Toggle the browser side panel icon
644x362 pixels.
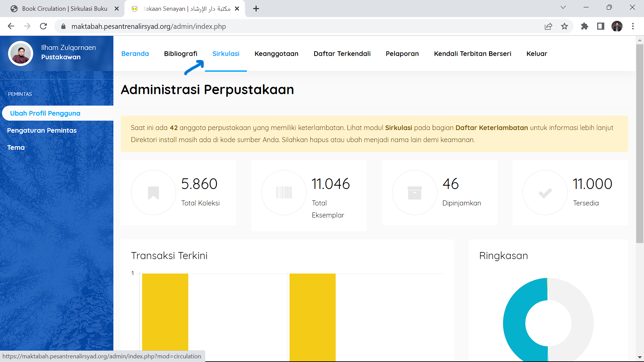point(601,26)
